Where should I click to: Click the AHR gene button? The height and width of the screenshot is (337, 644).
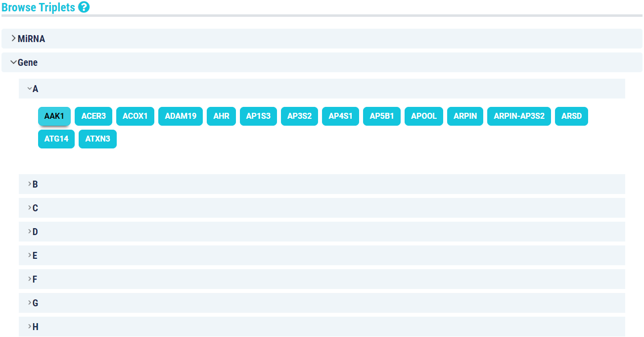click(221, 116)
